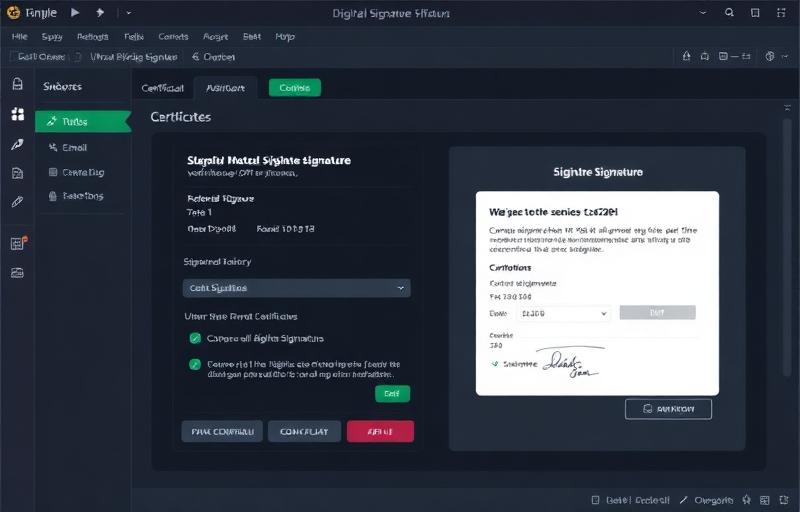800x512 pixels.
Task: Click the gray button in document preview
Action: click(657, 313)
